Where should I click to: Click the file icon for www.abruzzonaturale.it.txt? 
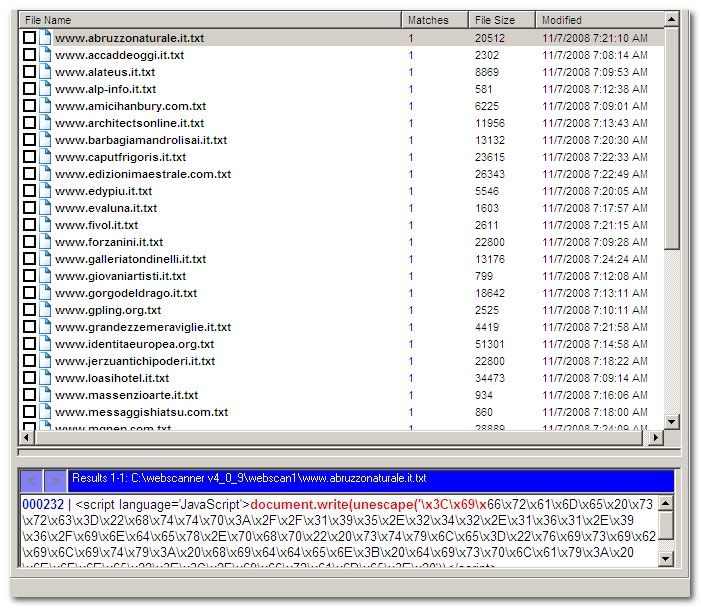point(45,38)
